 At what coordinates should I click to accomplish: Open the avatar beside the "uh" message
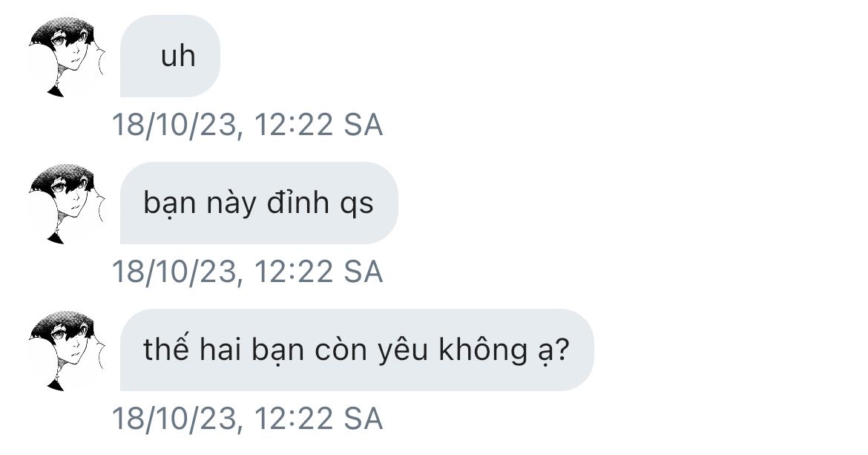tap(67, 56)
